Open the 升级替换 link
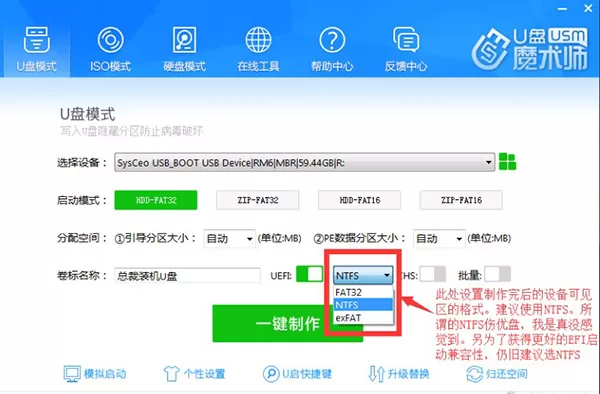The image size is (600, 394). click(x=409, y=374)
